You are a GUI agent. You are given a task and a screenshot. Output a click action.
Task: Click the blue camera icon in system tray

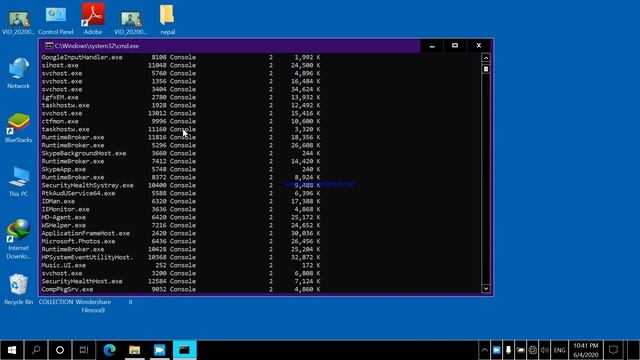tap(496, 350)
